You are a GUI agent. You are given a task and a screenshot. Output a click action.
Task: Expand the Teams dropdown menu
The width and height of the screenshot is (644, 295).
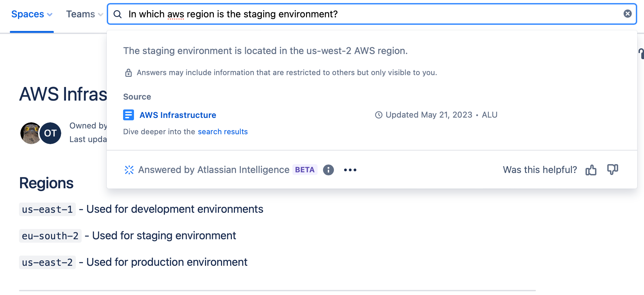84,14
